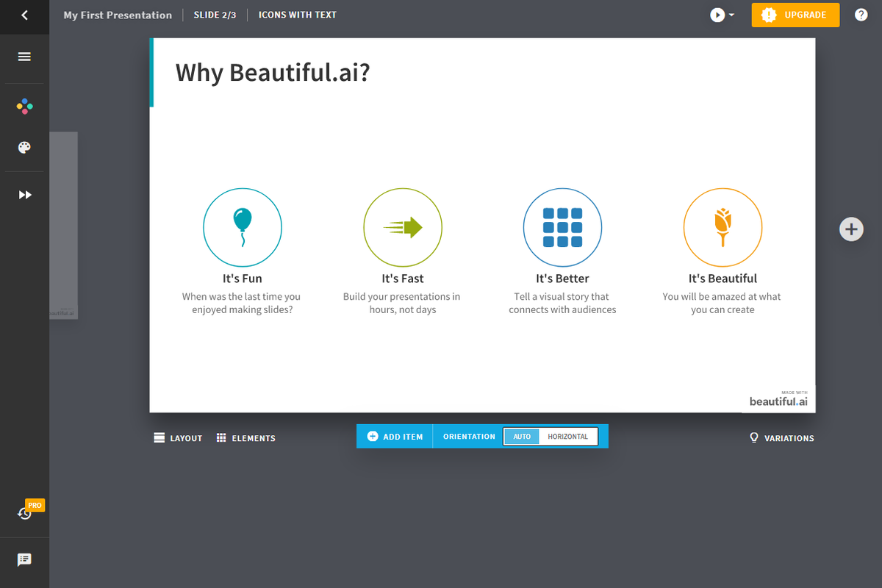Open the LAYOUT options
The height and width of the screenshot is (588, 882).
click(x=178, y=438)
